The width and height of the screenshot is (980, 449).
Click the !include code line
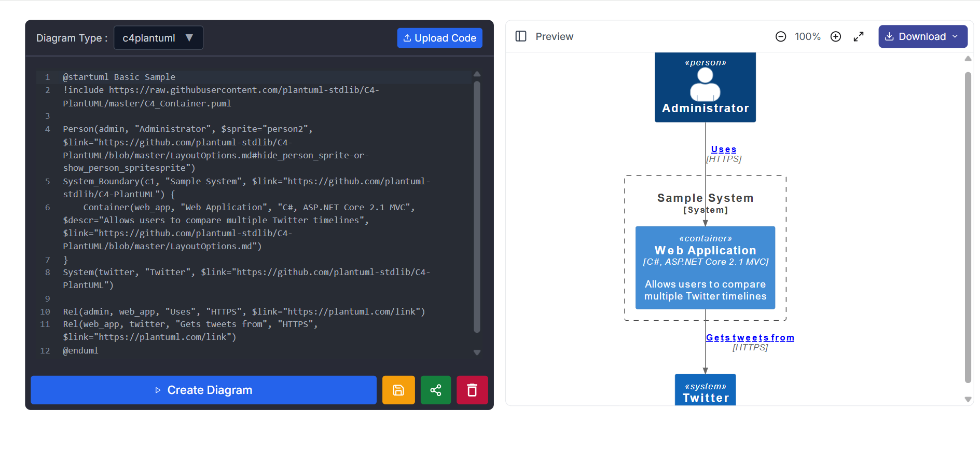pos(221,97)
